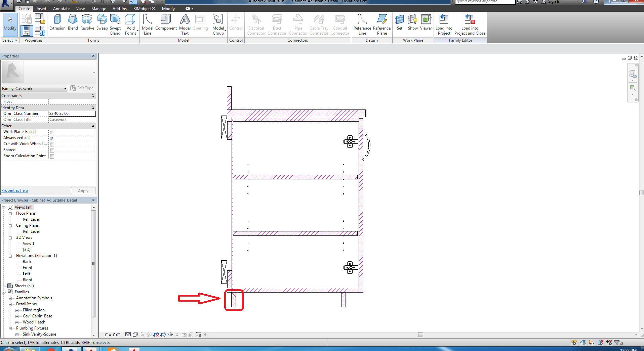Expand the Filled region tree item
Screen dimensions: 644x351
(18, 310)
